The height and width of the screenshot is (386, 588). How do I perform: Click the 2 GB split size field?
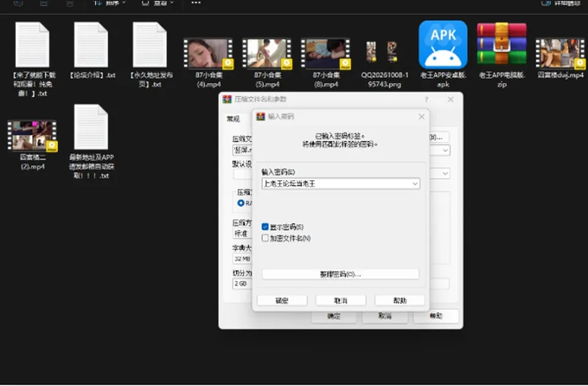(x=243, y=284)
